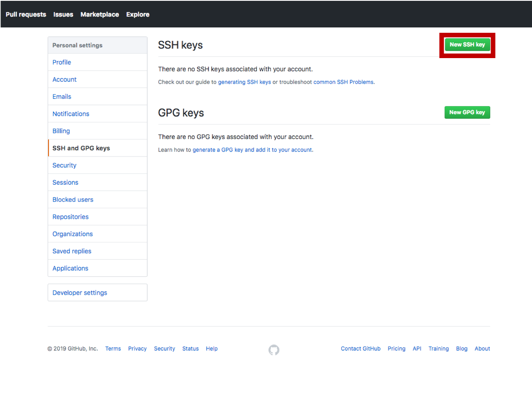Click the New GPG key button
The height and width of the screenshot is (393, 532).
click(467, 112)
